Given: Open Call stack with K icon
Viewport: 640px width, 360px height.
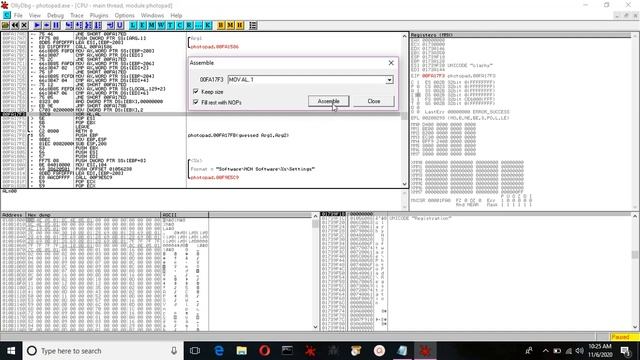Looking at the screenshot, I should point(208,25).
